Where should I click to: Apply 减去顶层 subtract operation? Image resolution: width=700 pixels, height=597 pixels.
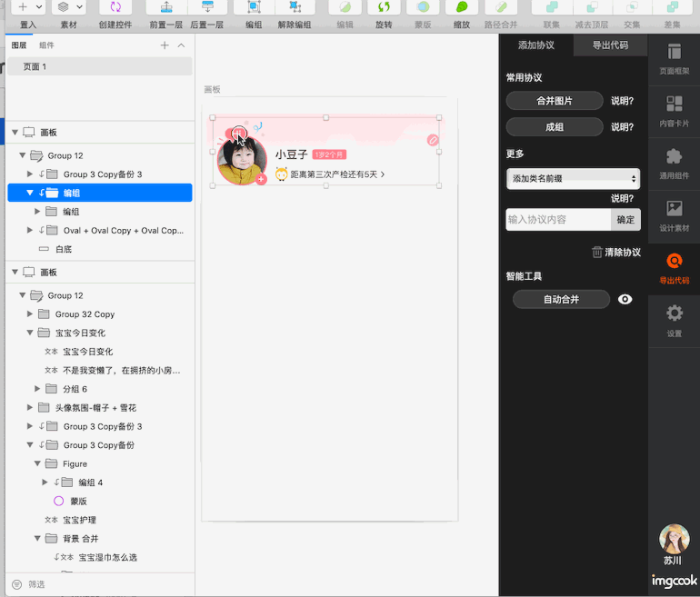point(592,7)
